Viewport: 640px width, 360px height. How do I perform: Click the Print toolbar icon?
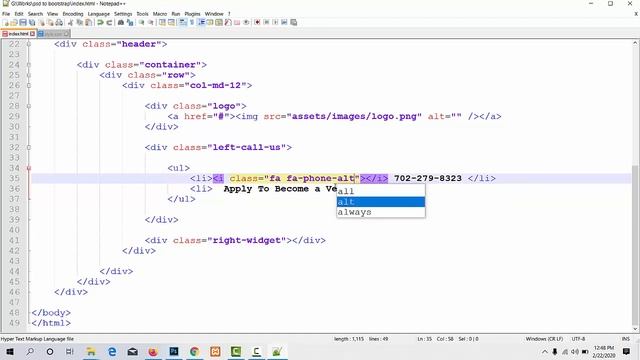pyautogui.click(x=59, y=22)
